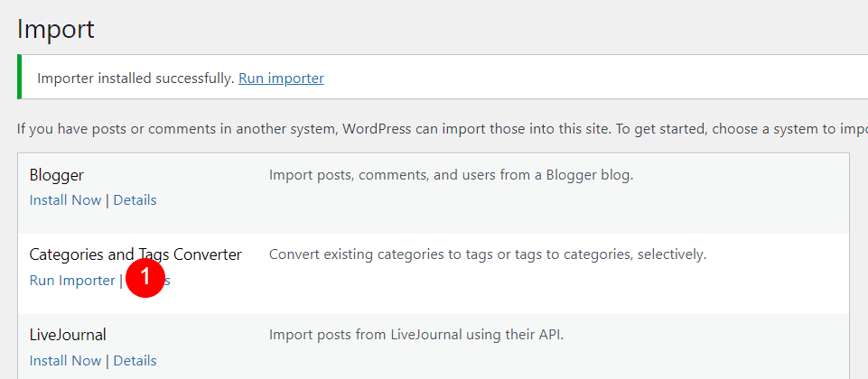Click description 'Import posts, comments, and users from a Blogger blog.'

tap(451, 176)
